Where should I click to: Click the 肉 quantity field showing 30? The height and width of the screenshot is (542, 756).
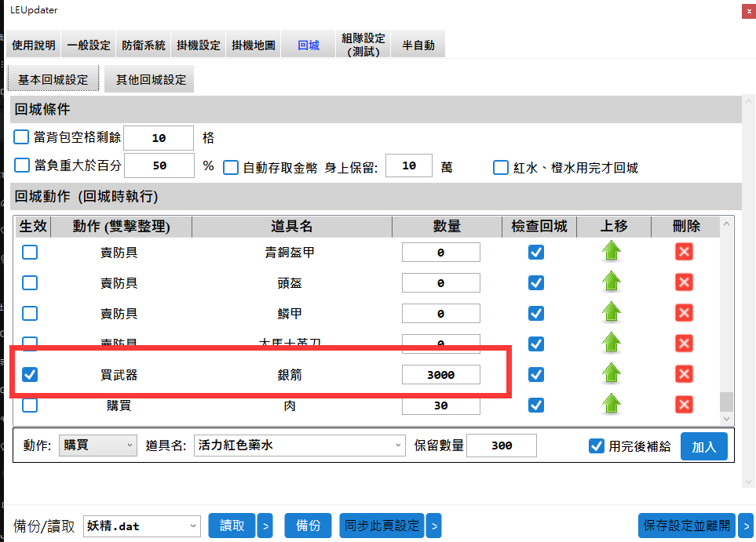pyautogui.click(x=440, y=406)
